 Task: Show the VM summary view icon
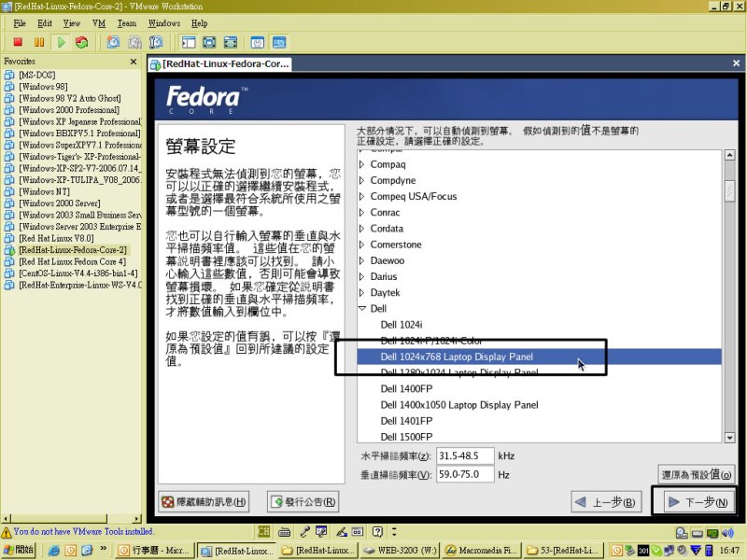258,42
